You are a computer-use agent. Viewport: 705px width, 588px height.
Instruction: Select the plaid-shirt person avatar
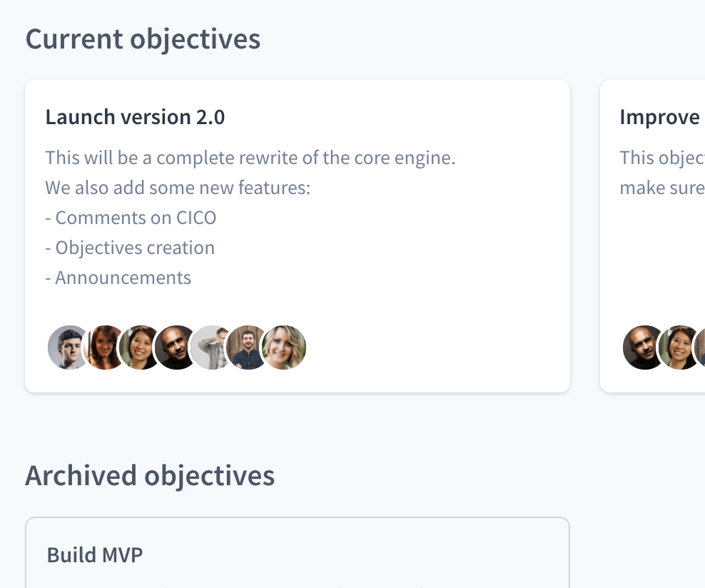[x=211, y=348]
